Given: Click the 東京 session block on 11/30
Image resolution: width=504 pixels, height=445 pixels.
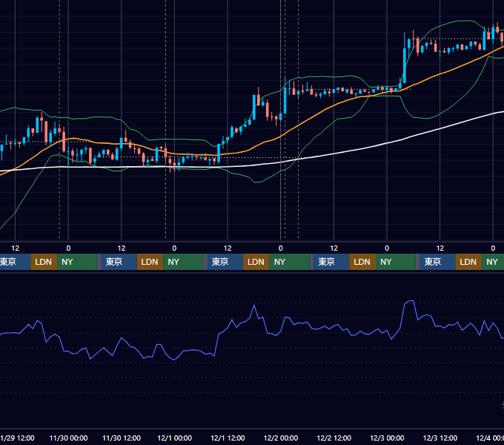Looking at the screenshot, I should pyautogui.click(x=119, y=262).
